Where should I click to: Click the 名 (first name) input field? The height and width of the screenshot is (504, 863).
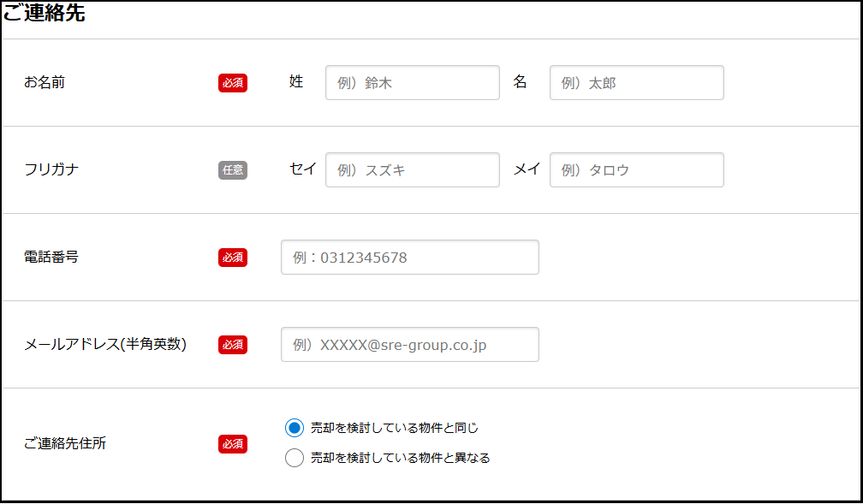pyautogui.click(x=636, y=83)
